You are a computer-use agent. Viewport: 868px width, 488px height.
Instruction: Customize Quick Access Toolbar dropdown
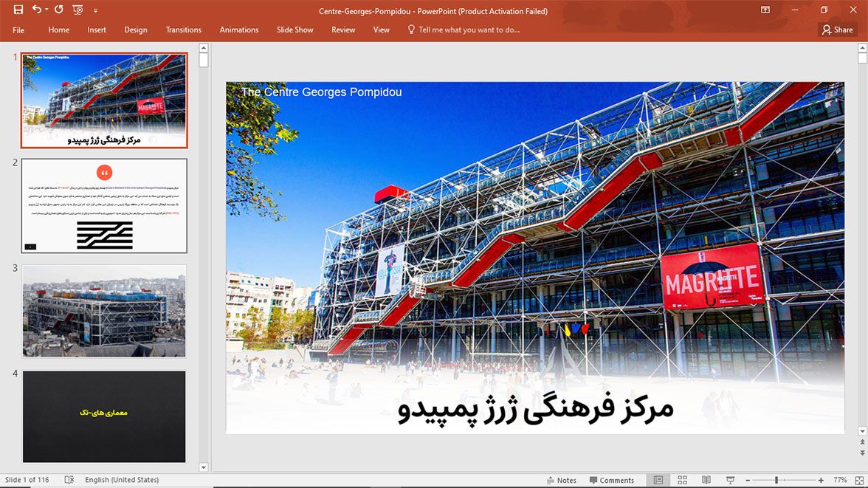point(95,10)
